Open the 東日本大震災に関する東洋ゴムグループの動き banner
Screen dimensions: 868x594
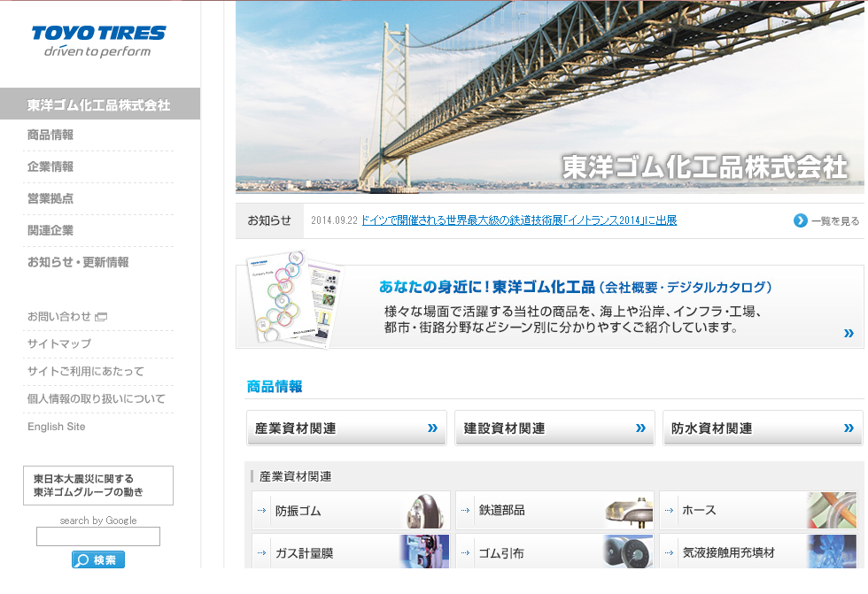tap(98, 486)
